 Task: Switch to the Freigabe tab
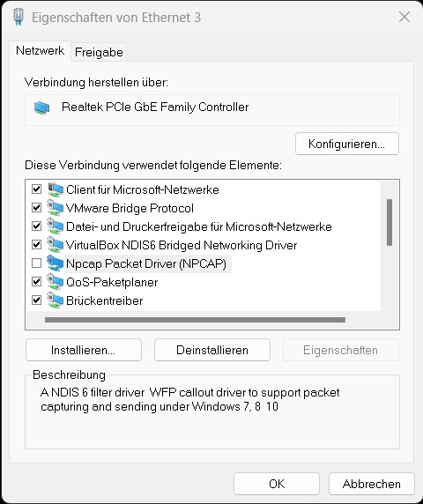99,52
